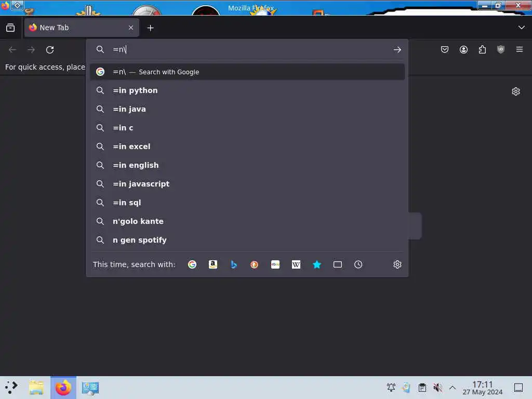Search this time with DuckDuckGo
This screenshot has height=399, width=532.
[254, 264]
